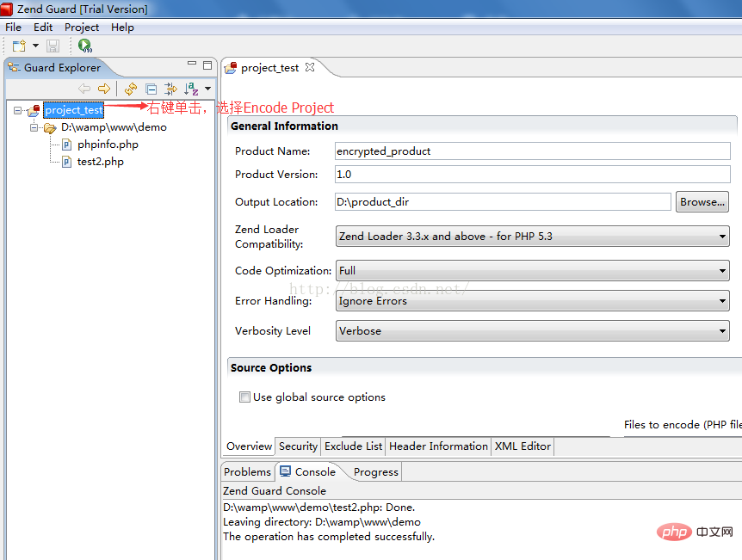
Task: Click the Encode project run icon
Action: tap(84, 46)
